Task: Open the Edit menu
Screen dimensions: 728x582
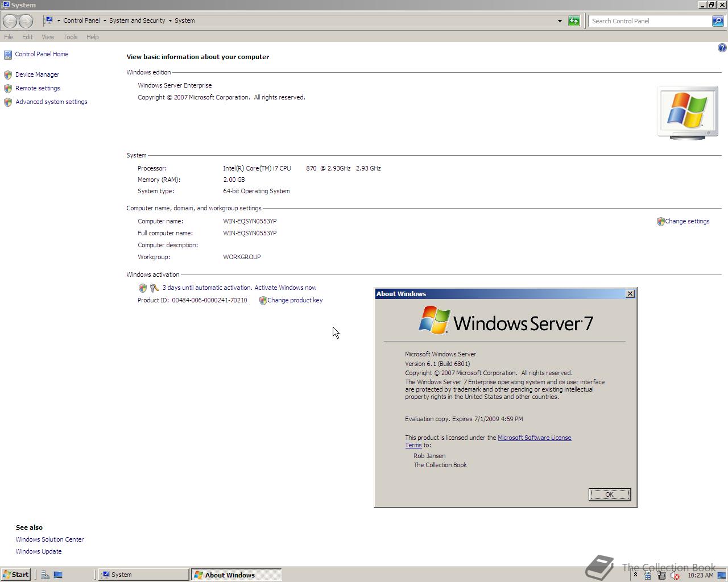Action: click(27, 37)
